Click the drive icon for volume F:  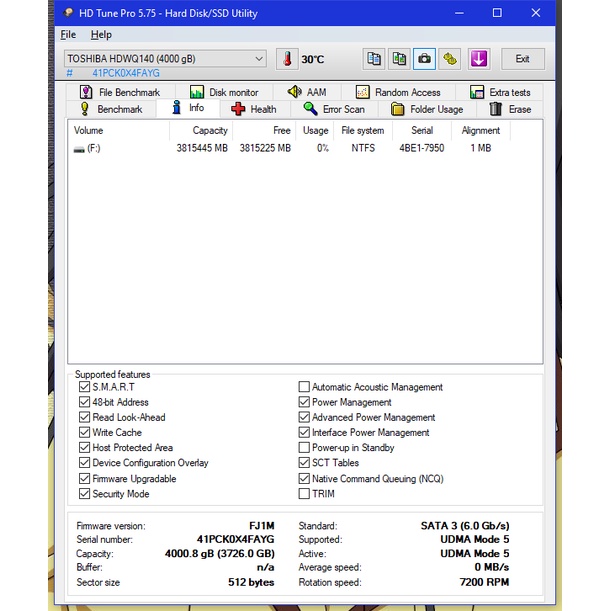(x=79, y=149)
